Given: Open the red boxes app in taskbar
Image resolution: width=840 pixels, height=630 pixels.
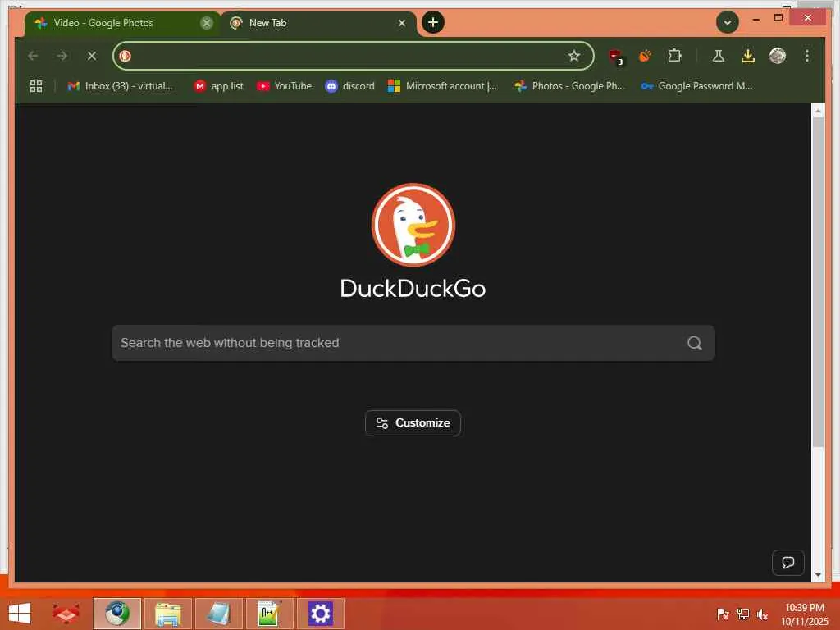Looking at the screenshot, I should pos(66,614).
